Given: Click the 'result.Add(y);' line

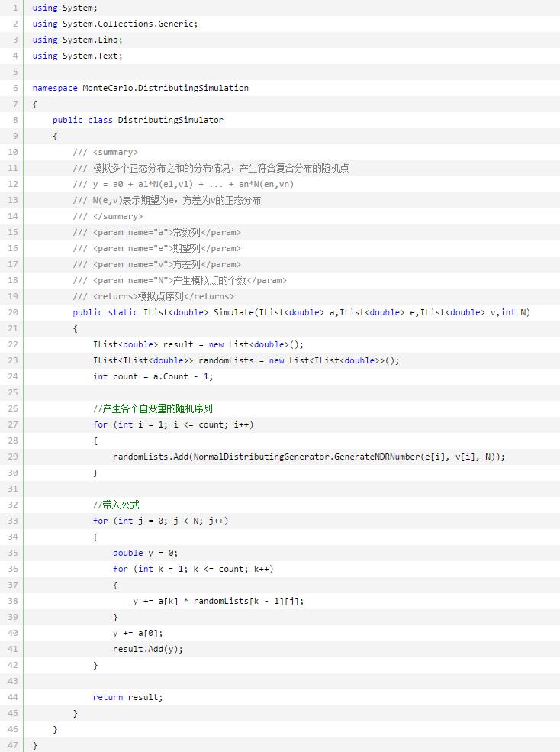Looking at the screenshot, I should [148, 649].
